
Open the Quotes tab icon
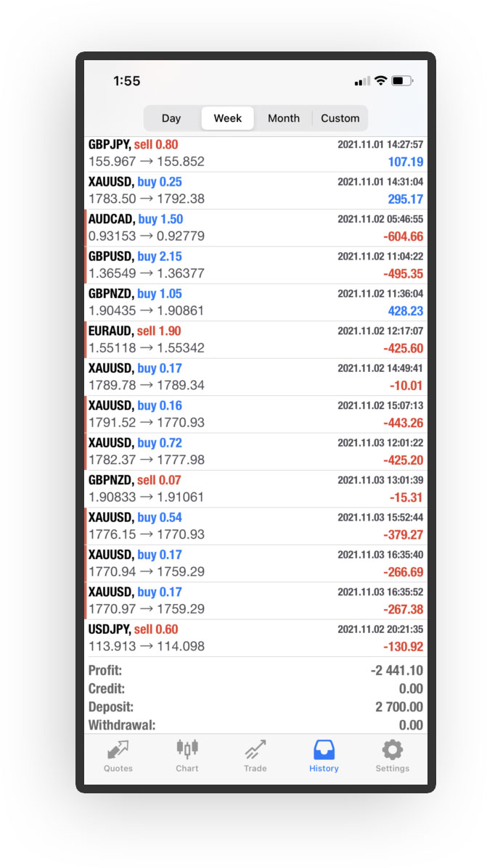tap(118, 750)
